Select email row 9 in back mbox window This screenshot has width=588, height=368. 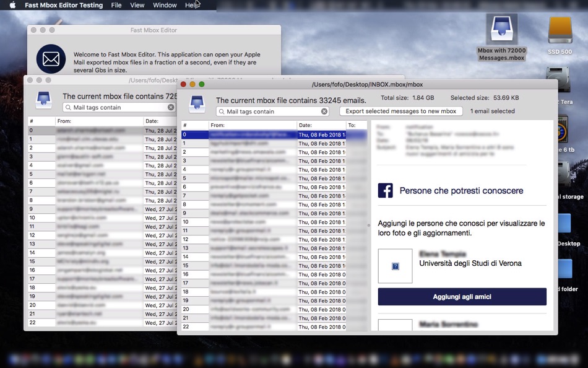tap(102, 209)
